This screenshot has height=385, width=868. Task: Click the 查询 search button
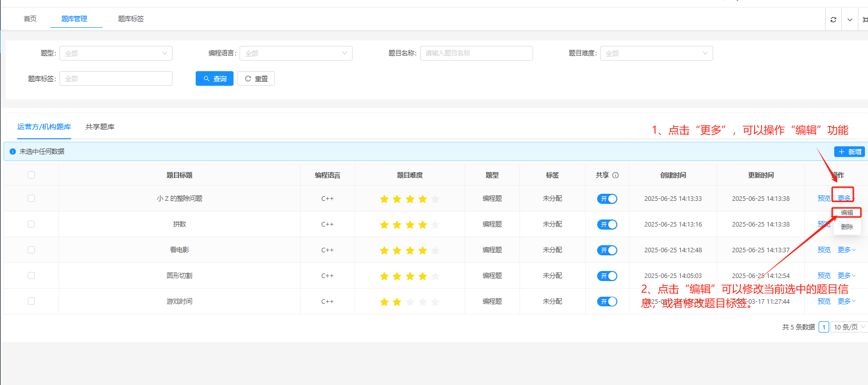(214, 79)
